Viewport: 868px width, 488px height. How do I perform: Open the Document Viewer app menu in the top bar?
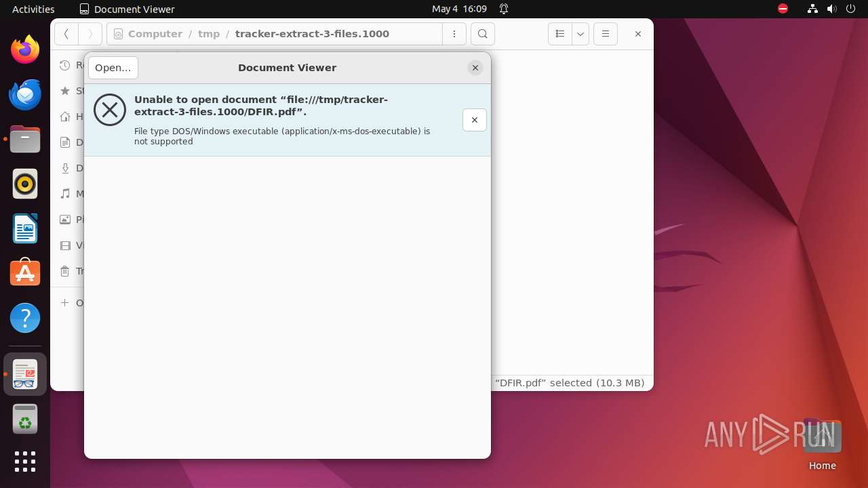(x=127, y=9)
